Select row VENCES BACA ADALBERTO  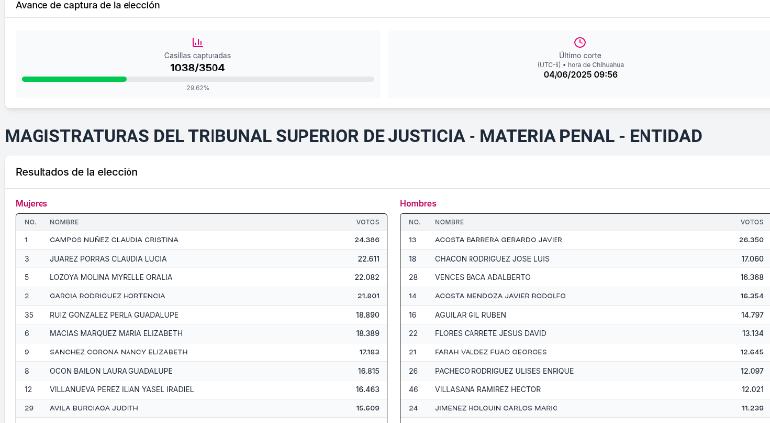585,278
